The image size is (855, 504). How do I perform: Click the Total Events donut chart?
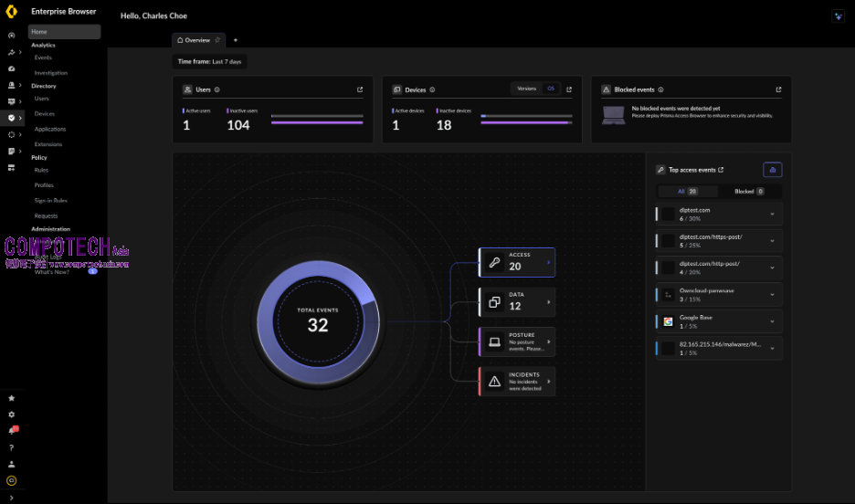point(317,321)
